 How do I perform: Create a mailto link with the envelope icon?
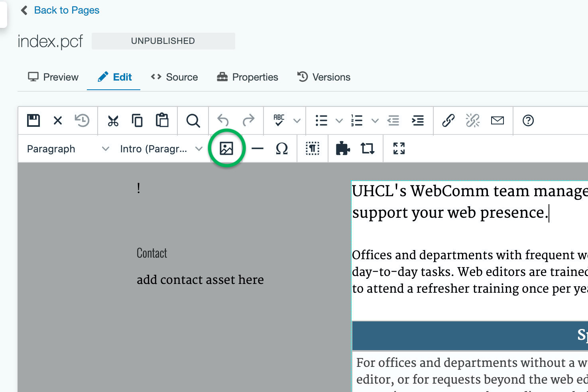click(497, 120)
